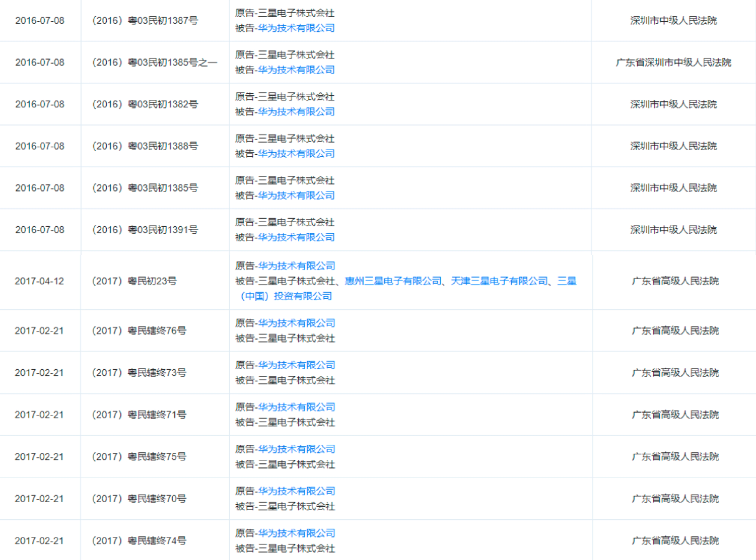The width and height of the screenshot is (756, 560).
Task: Click 华为技术有限公司 defendant link in 粤03民初1382号 row
Action: click(296, 112)
